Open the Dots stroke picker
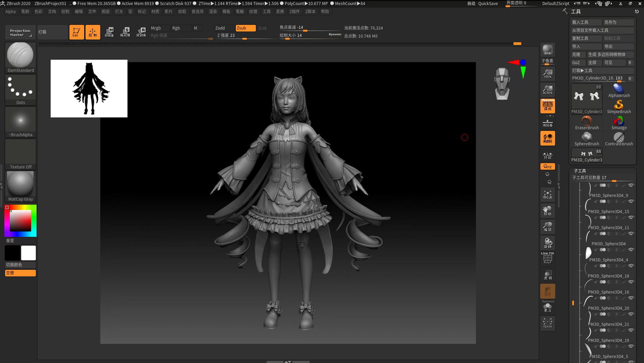The height and width of the screenshot is (363, 644). pyautogui.click(x=21, y=90)
